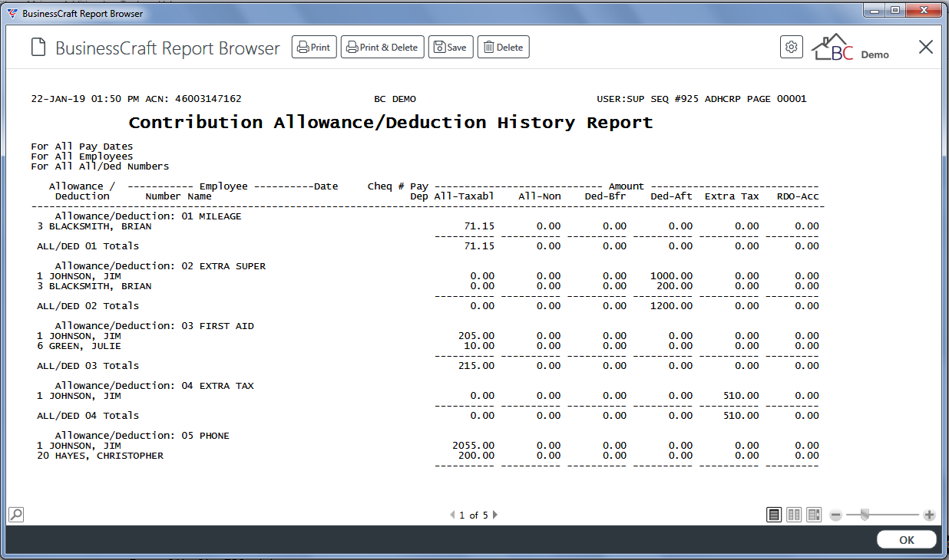
Task: Click the OK button
Action: [907, 540]
